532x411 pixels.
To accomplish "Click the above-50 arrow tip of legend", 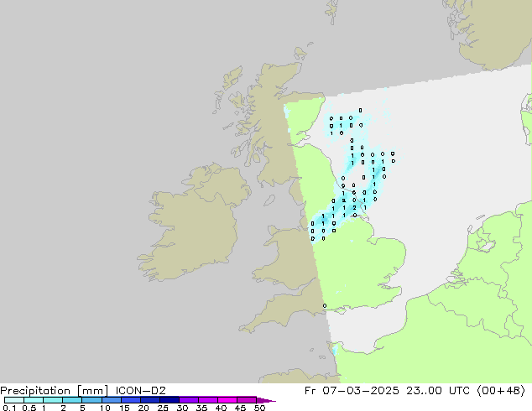I will click(266, 400).
